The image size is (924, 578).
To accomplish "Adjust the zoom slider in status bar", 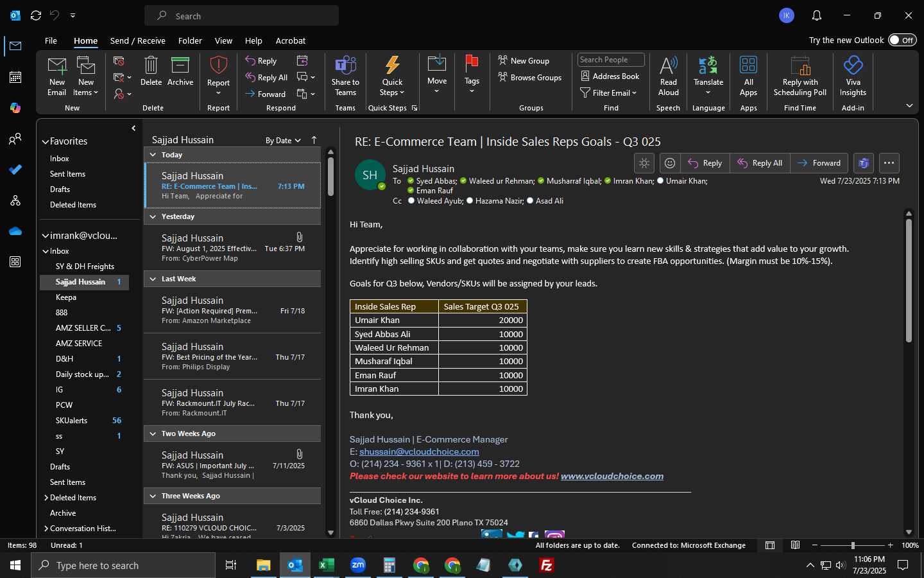I will (853, 545).
